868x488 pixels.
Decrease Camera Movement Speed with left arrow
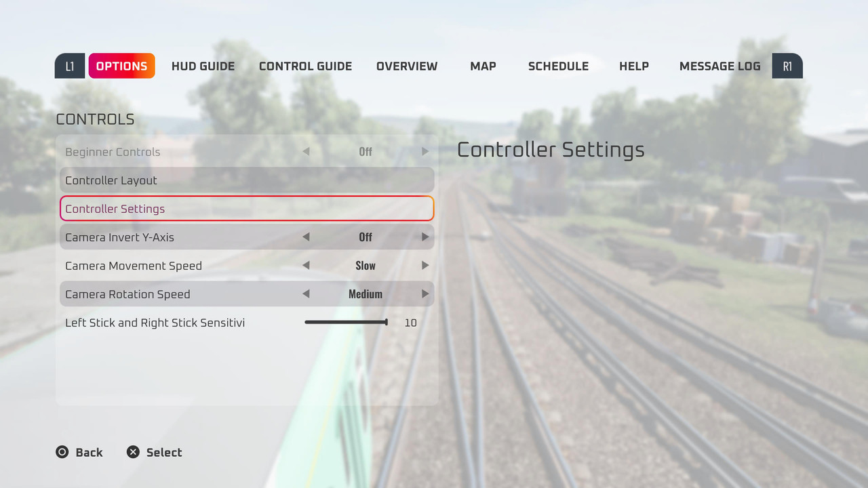[x=306, y=266]
